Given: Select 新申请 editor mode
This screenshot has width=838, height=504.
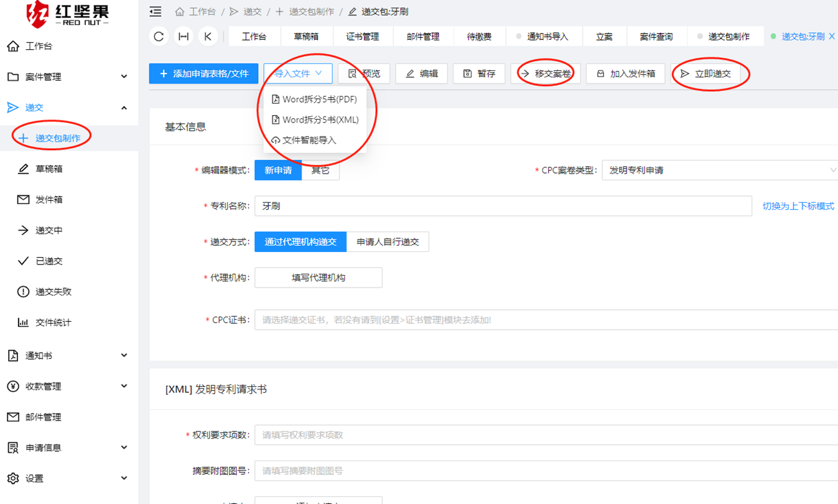Looking at the screenshot, I should 278,170.
